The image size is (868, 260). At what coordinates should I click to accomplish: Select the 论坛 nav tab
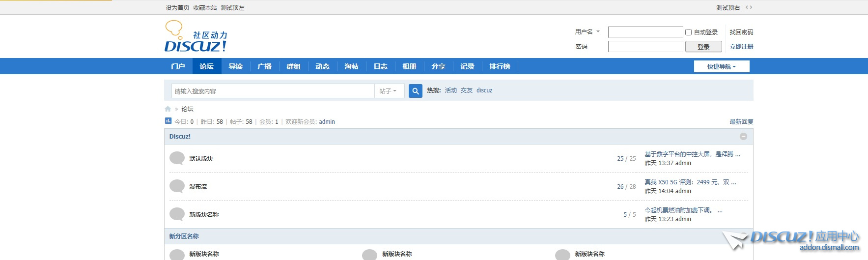point(207,66)
